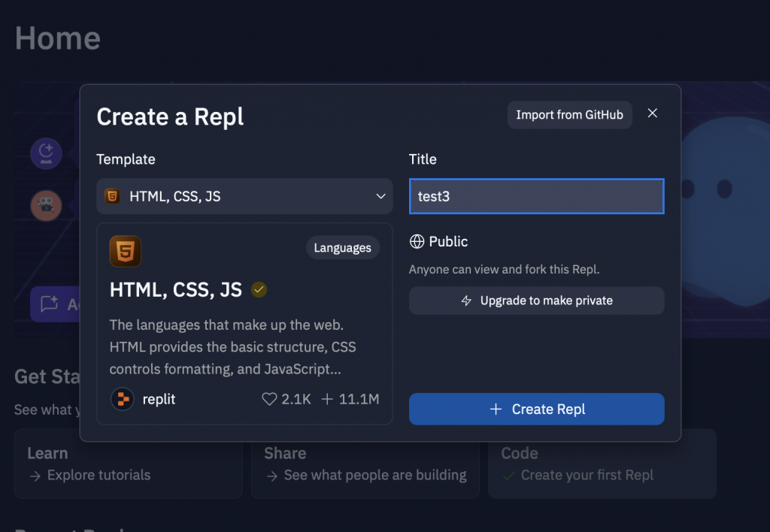Click the lightning bolt upgrade icon
Viewport: 770px width, 532px height.
click(x=466, y=301)
